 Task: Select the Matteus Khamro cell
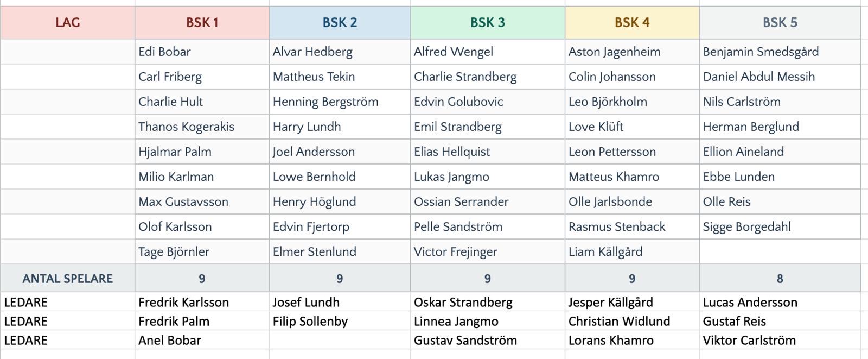pyautogui.click(x=632, y=177)
